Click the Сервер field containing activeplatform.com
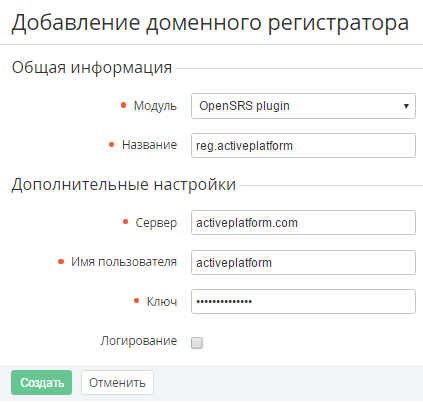 [303, 222]
